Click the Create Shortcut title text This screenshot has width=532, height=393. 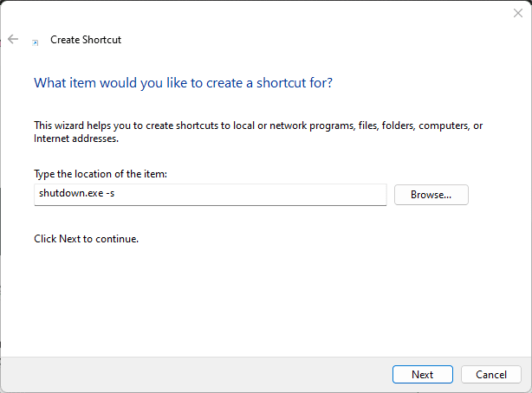coord(87,40)
